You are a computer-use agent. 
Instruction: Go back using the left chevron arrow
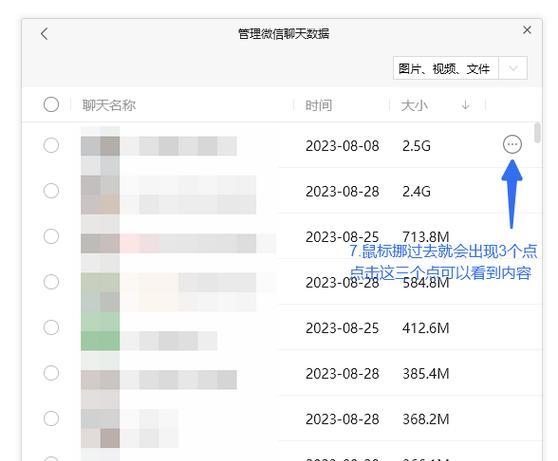click(x=44, y=34)
